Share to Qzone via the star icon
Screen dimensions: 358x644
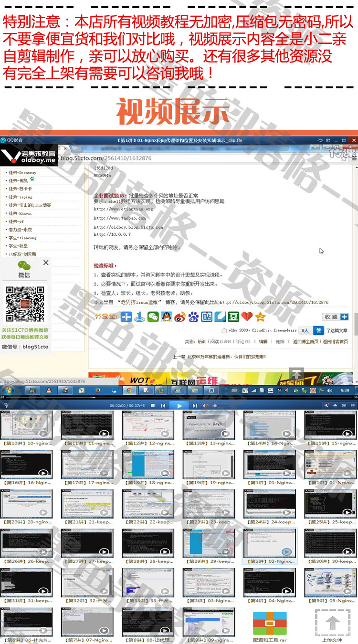click(260, 317)
